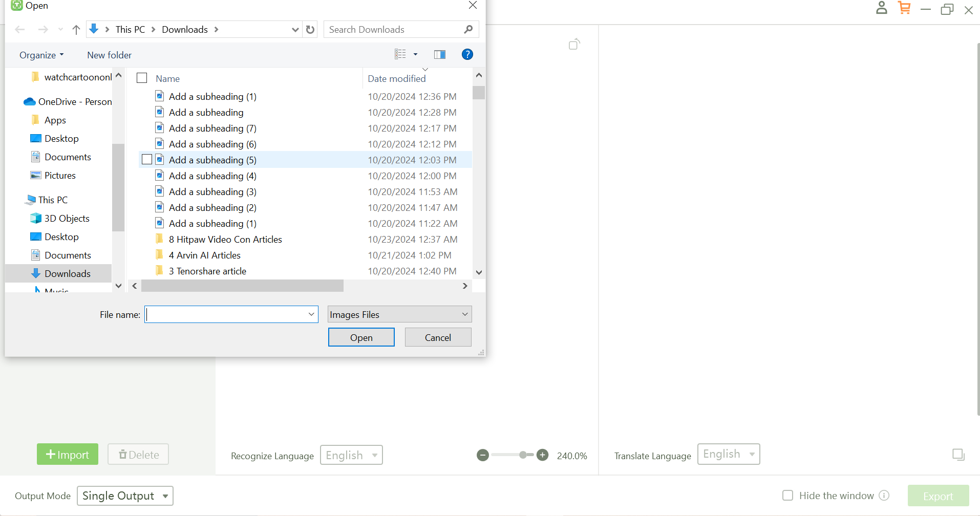The width and height of the screenshot is (980, 516).
Task: Click the Help question mark icon
Action: tap(467, 55)
